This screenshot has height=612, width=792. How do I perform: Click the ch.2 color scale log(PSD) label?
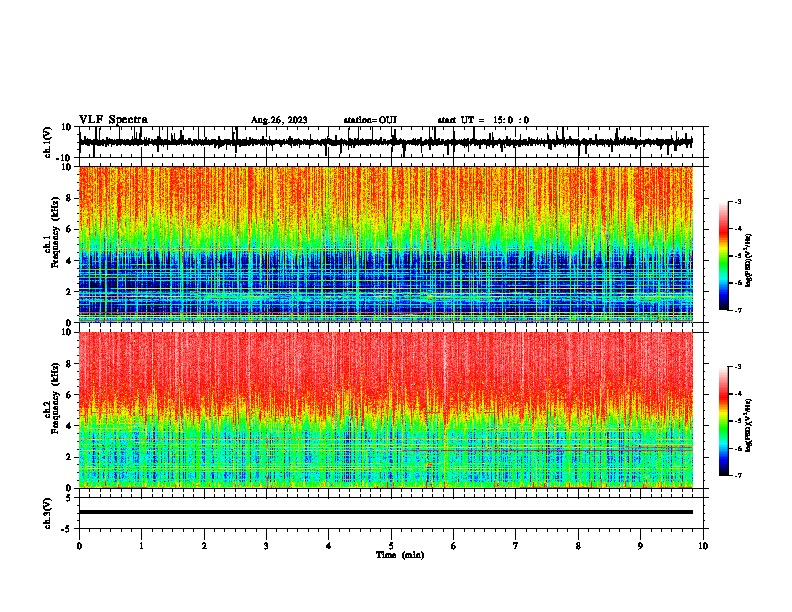(748, 425)
